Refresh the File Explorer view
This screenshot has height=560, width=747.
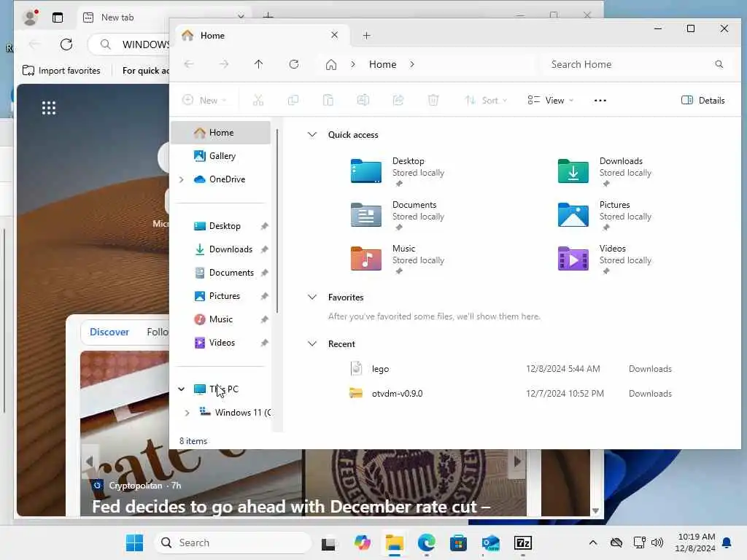pos(294,64)
